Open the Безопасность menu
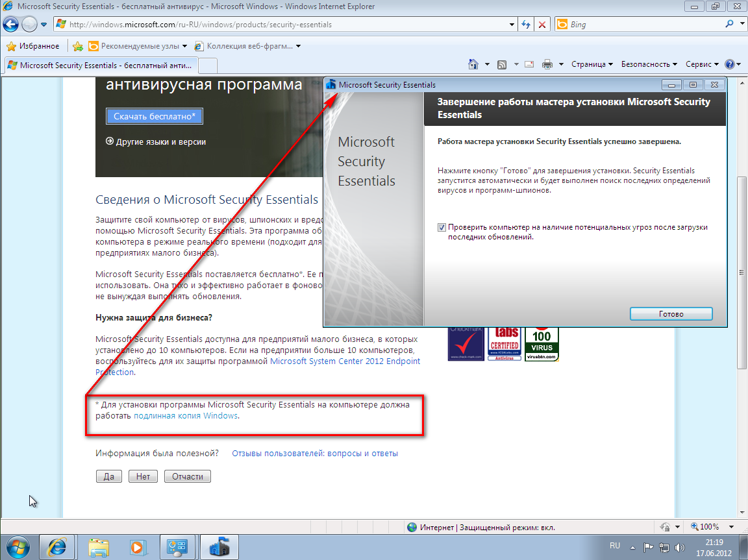The image size is (748, 560). tap(649, 64)
